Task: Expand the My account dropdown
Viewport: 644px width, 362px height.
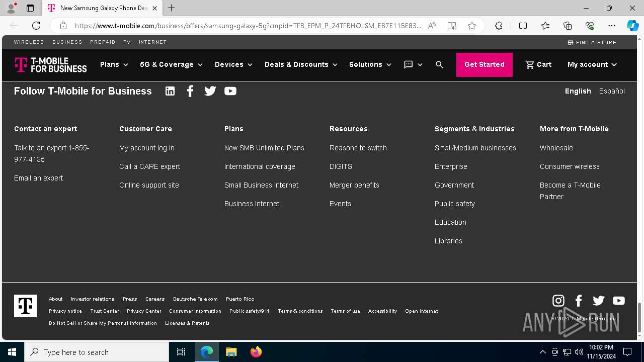Action: tap(592, 64)
